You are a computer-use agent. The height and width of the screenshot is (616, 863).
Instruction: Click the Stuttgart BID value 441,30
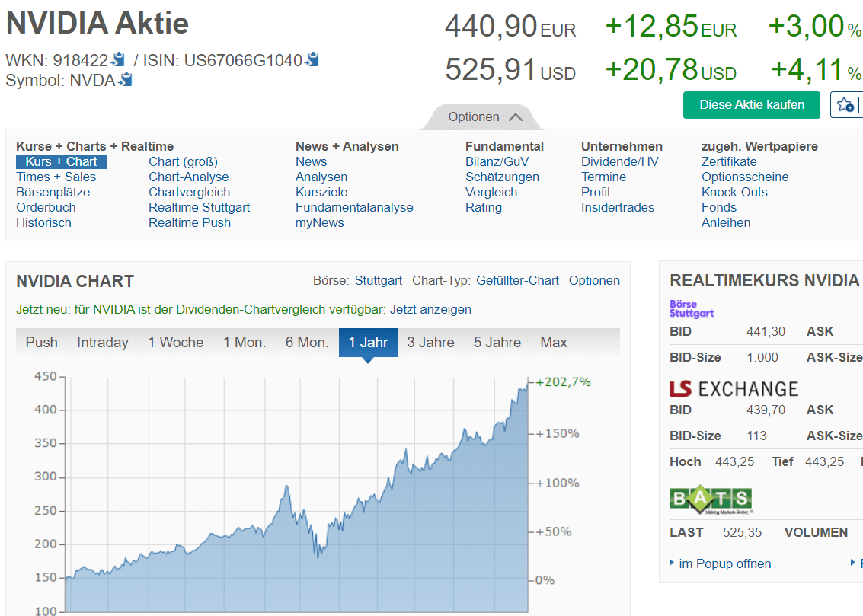pyautogui.click(x=766, y=332)
